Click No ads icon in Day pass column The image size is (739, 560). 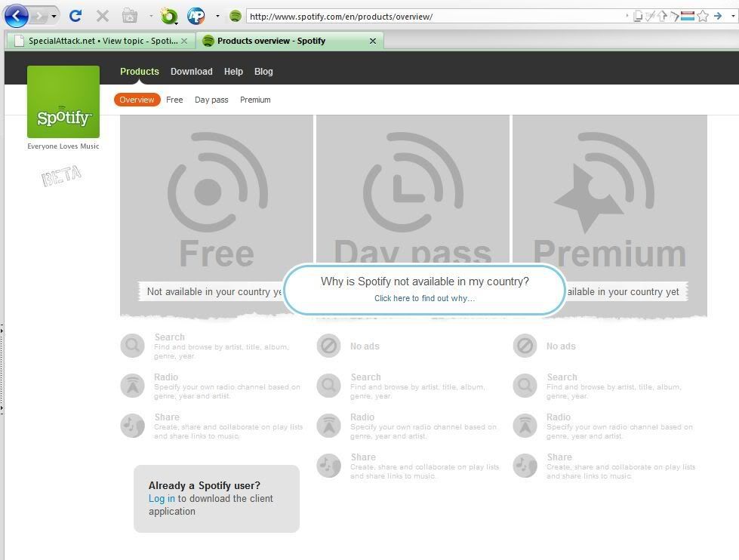point(329,346)
